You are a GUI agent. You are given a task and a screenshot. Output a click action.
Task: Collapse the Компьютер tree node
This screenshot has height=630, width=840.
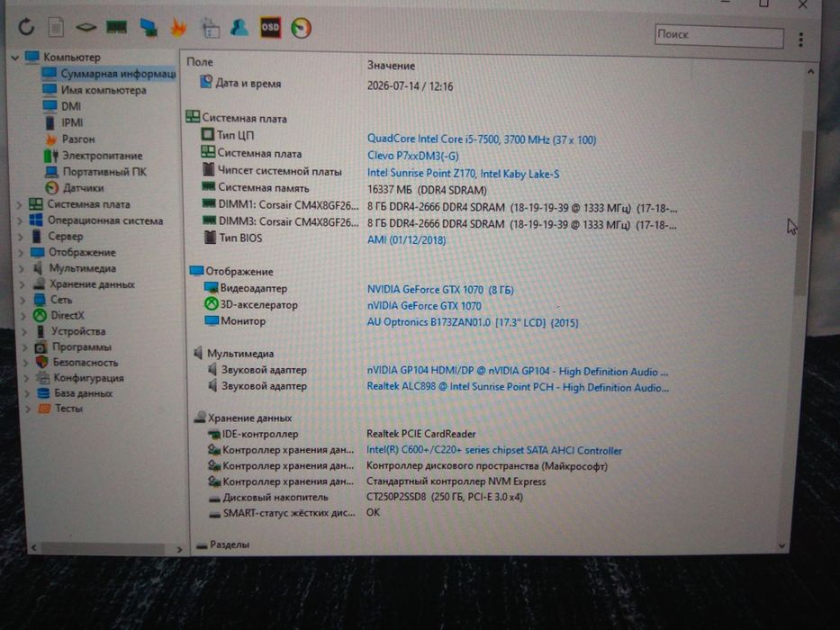click(15, 58)
